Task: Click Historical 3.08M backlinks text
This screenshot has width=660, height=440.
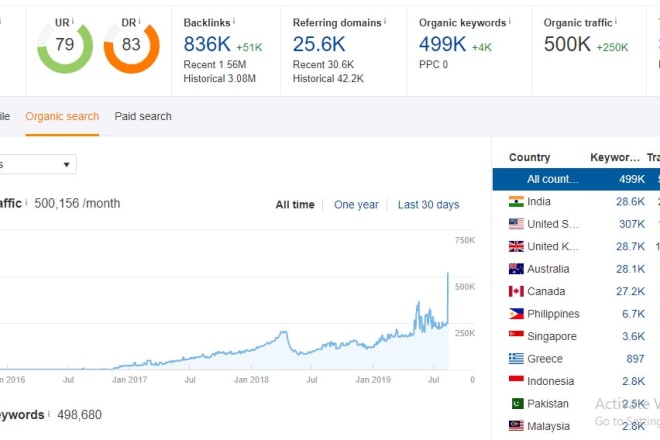Action: [219, 78]
